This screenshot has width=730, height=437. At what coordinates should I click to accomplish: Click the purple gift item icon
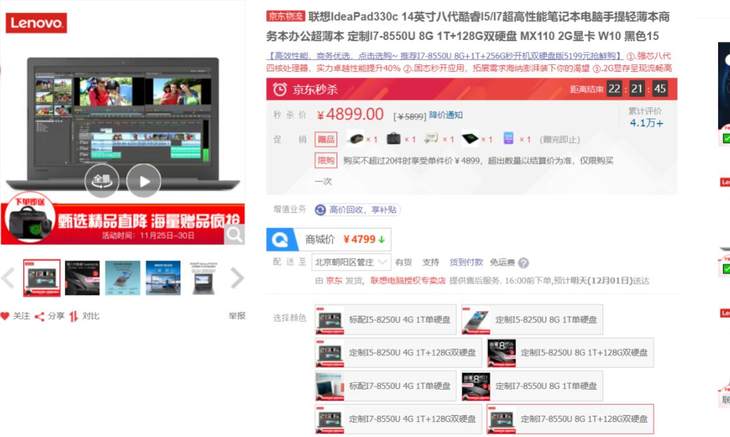tap(508, 138)
